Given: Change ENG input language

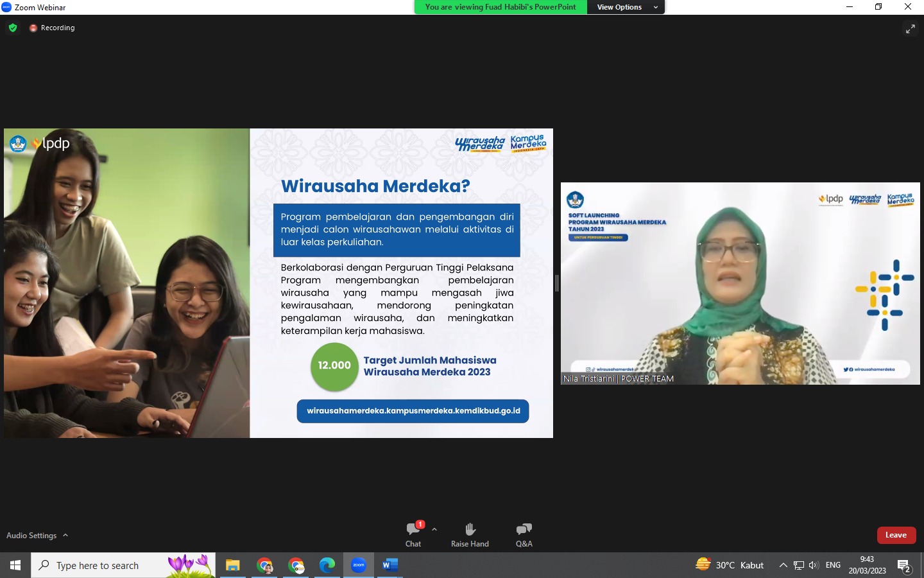Looking at the screenshot, I should pyautogui.click(x=833, y=565).
